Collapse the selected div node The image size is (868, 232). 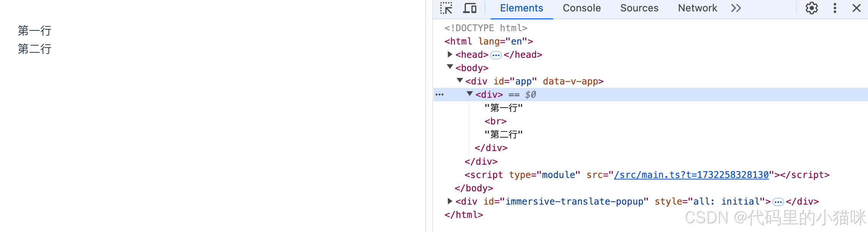(470, 94)
